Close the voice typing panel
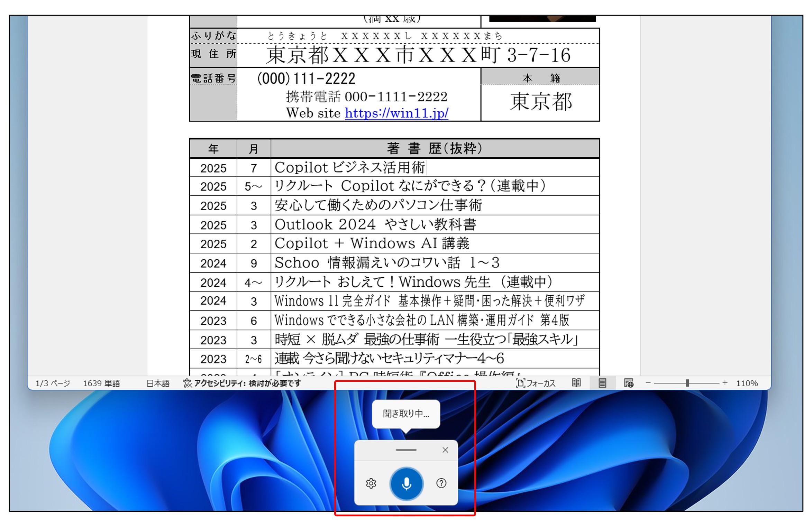This screenshot has width=812, height=527. point(445,450)
